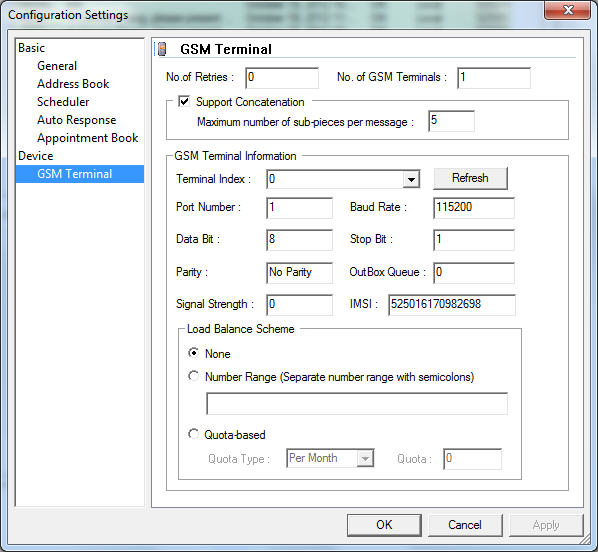Select the Number Range radio button
The width and height of the screenshot is (598, 552).
coord(193,376)
